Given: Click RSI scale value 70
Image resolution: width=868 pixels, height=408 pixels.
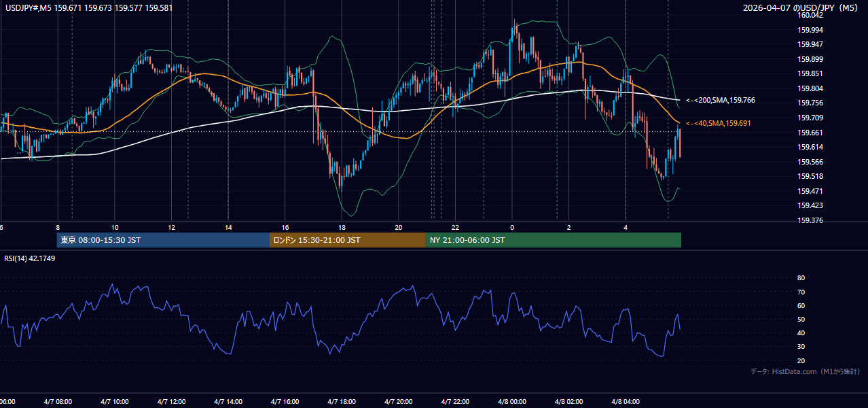Looking at the screenshot, I should point(801,292).
